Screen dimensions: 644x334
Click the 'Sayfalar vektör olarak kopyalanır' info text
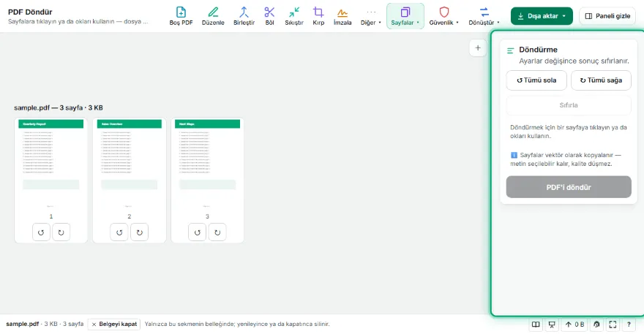pos(566,159)
